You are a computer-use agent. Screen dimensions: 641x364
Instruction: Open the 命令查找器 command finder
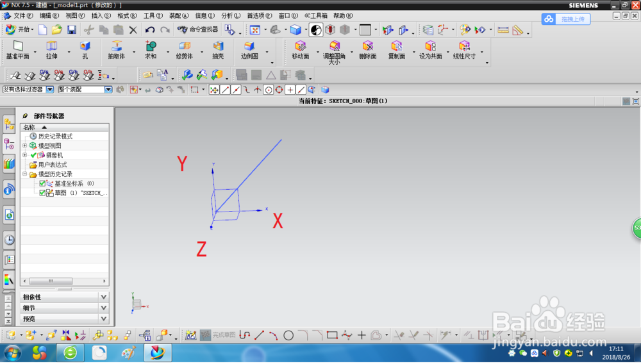pos(198,29)
